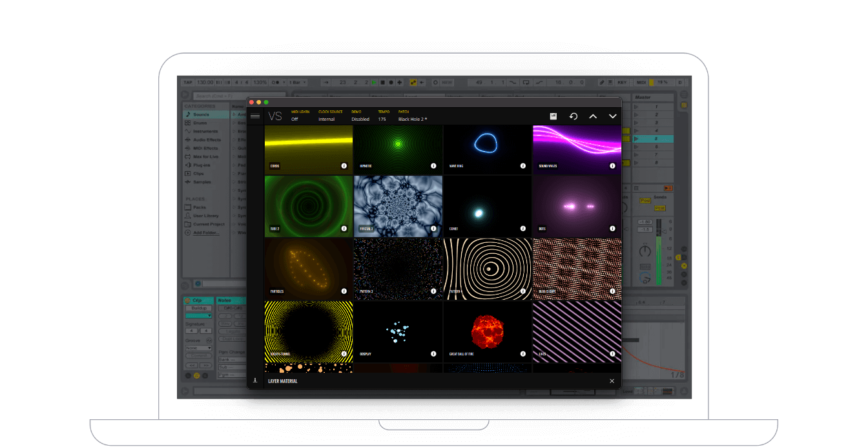Click the download icon beside Layer Material
This screenshot has width=868, height=447.
(x=255, y=380)
